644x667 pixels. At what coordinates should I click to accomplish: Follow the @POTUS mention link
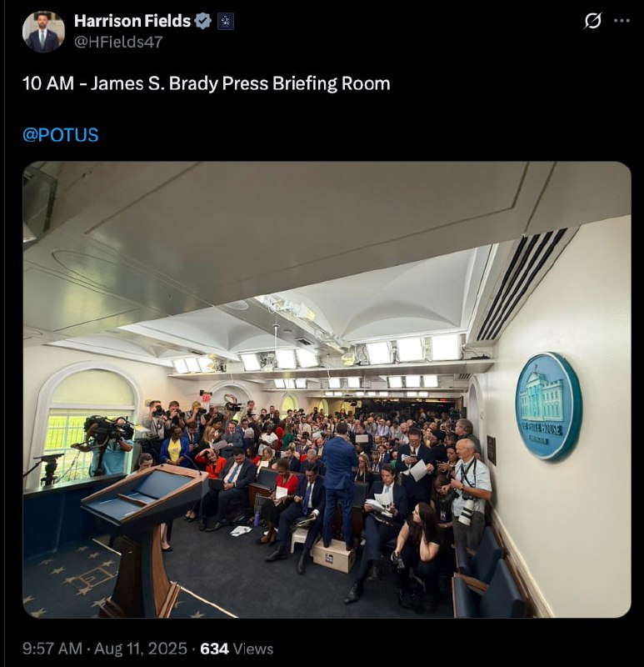pyautogui.click(x=60, y=135)
